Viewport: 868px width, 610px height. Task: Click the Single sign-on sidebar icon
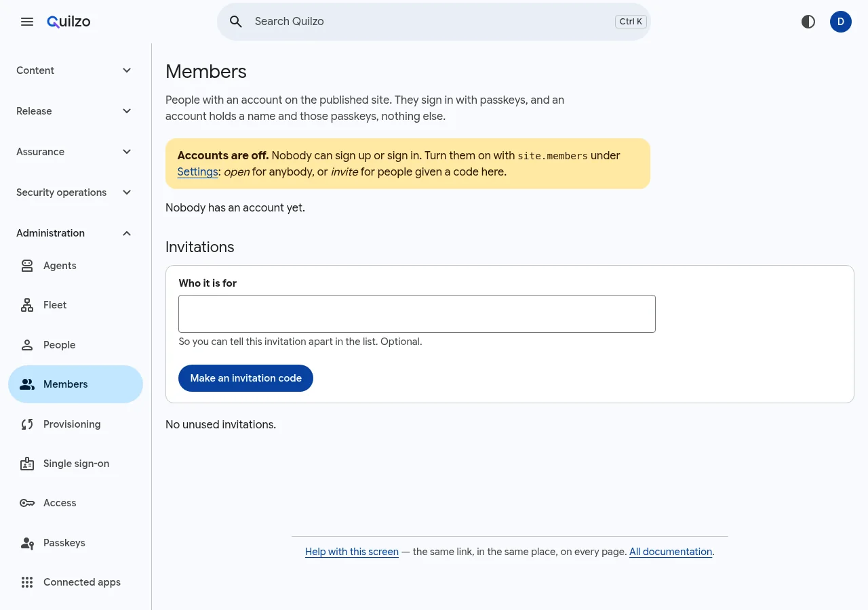[x=27, y=464]
